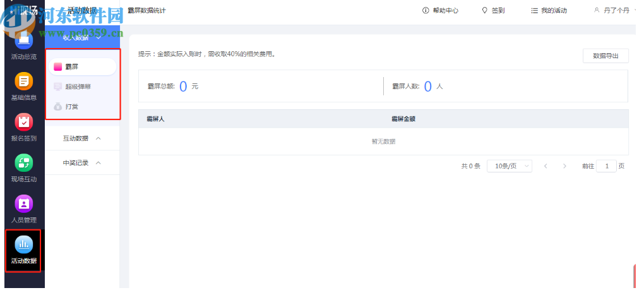The width and height of the screenshot is (644, 295).
Task: Click the 数据导出 button
Action: [605, 56]
